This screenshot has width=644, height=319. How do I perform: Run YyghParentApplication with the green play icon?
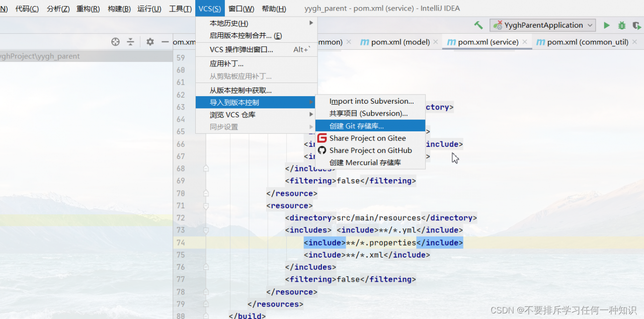[607, 25]
